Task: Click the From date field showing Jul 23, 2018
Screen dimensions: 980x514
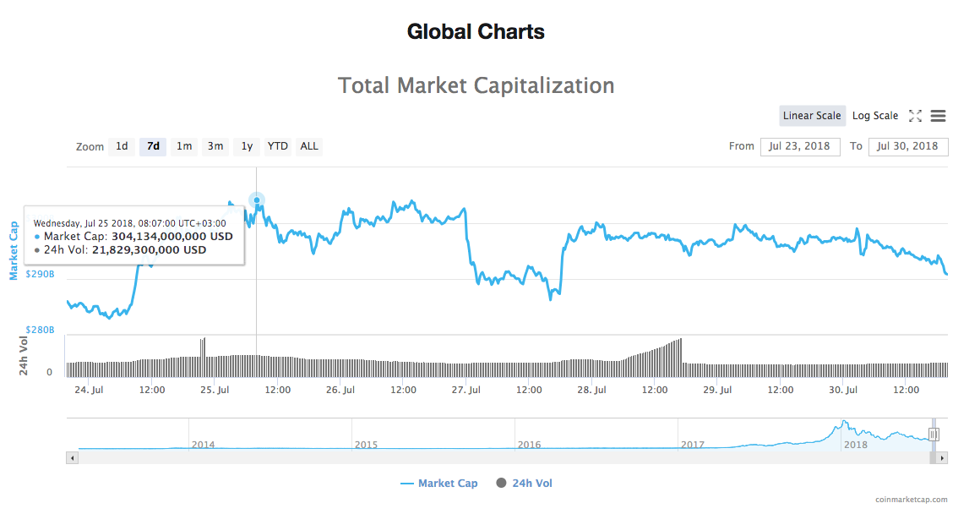Action: point(800,146)
